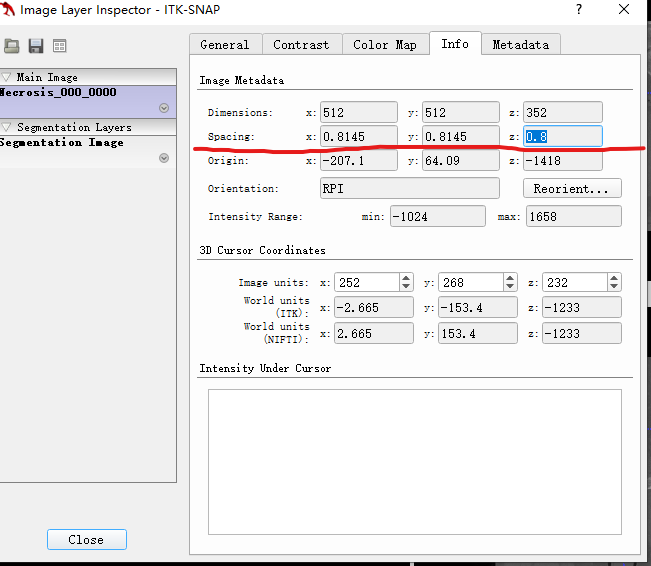Switch to the Color Map tab

385,44
